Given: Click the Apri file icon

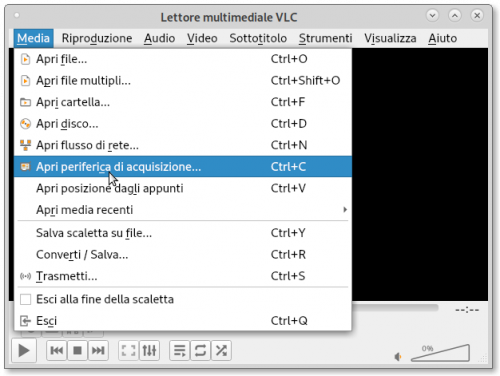Looking at the screenshot, I should click(25, 59).
